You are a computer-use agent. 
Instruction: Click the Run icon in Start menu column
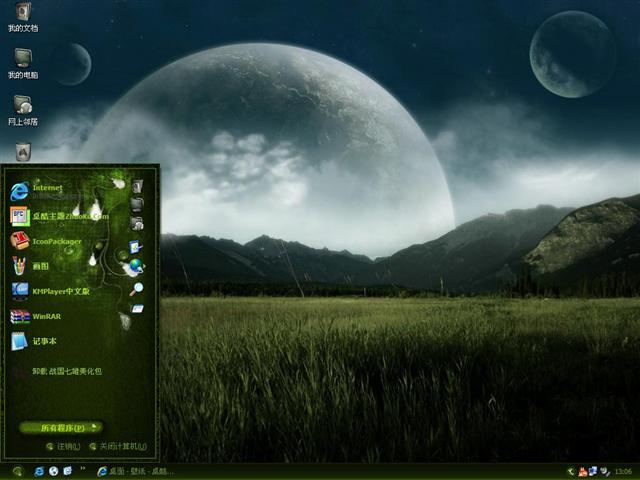tap(137, 309)
